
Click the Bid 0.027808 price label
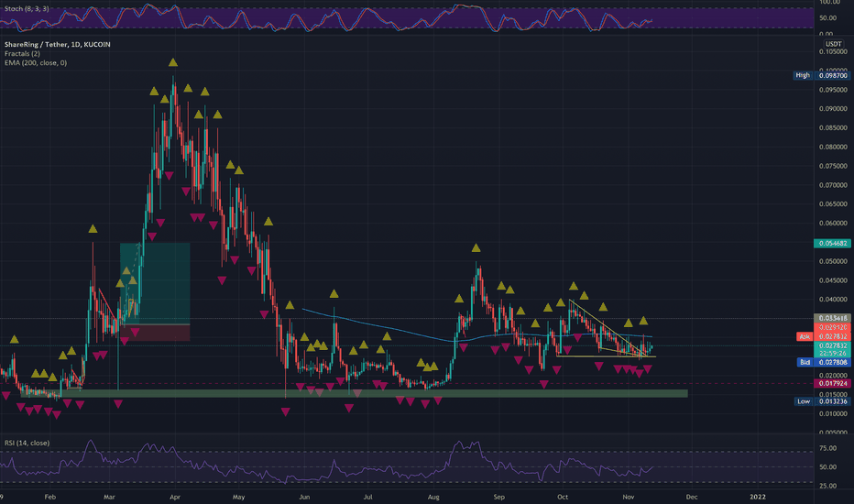(823, 362)
